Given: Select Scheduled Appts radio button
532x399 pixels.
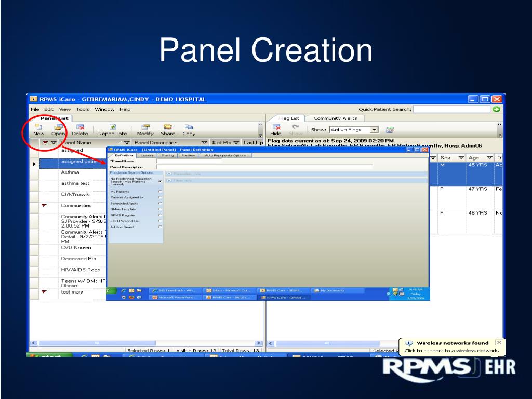Looking at the screenshot, I should [x=160, y=203].
